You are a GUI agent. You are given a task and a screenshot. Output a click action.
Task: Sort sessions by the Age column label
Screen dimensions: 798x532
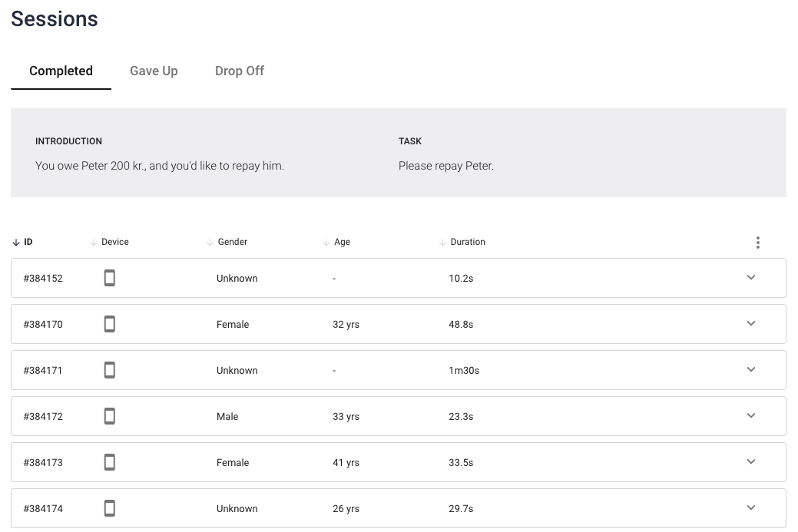[x=342, y=242]
